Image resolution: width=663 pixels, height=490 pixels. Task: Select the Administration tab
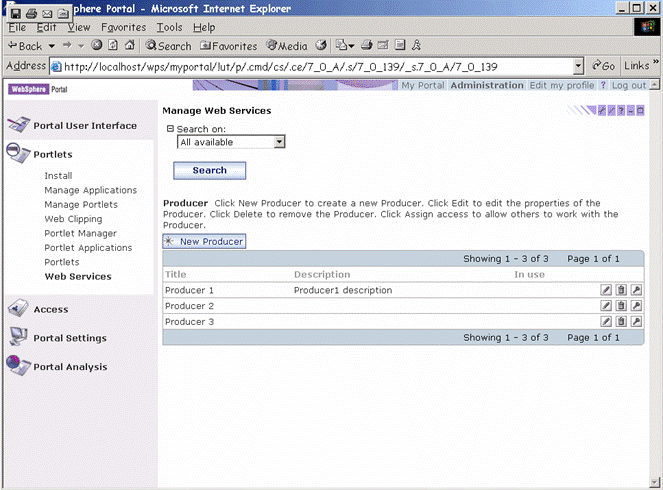tap(487, 85)
